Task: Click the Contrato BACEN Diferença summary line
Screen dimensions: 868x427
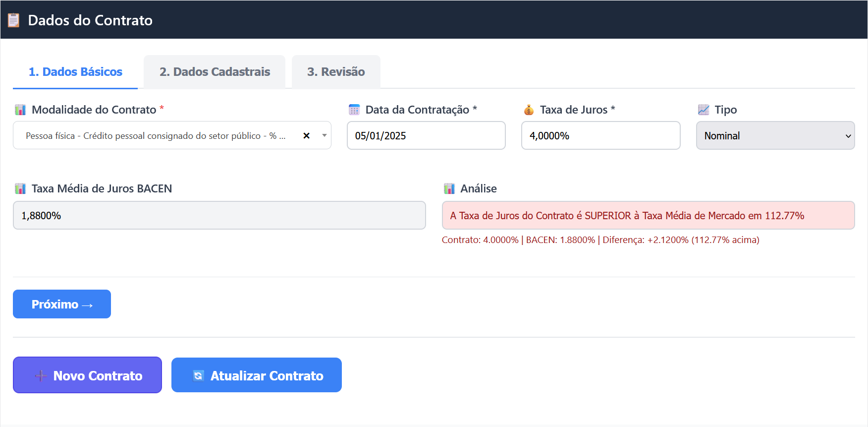Action: tap(600, 240)
